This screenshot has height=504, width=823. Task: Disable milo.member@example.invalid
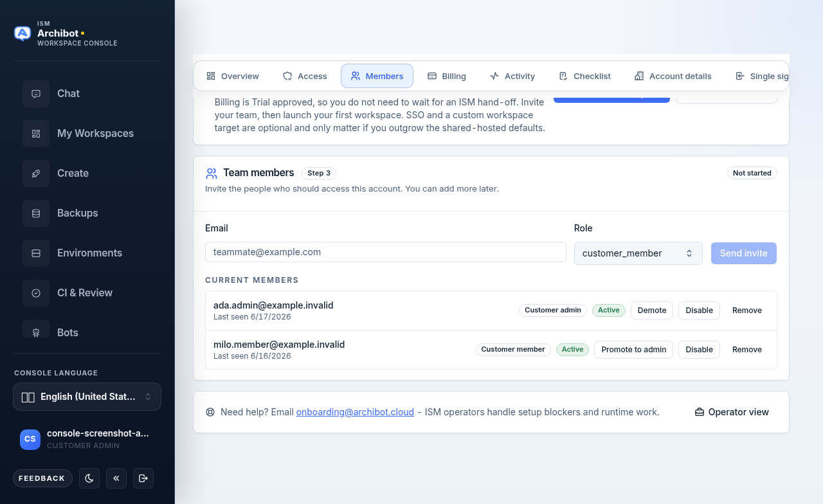coord(699,350)
